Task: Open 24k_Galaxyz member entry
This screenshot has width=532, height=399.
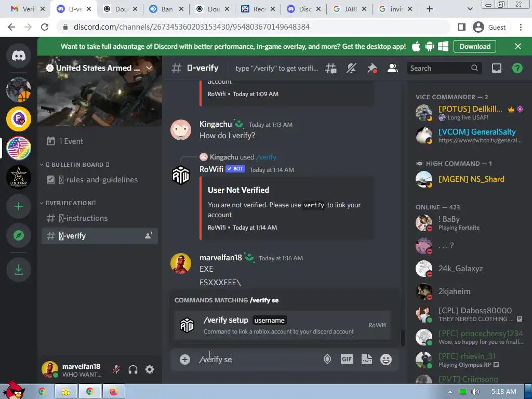Action: tap(469, 269)
